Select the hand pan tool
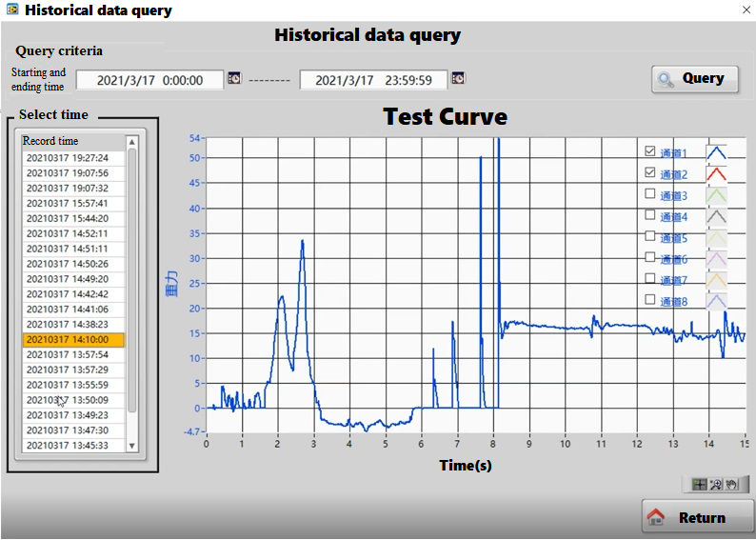The width and height of the screenshot is (756, 540). coord(730,485)
